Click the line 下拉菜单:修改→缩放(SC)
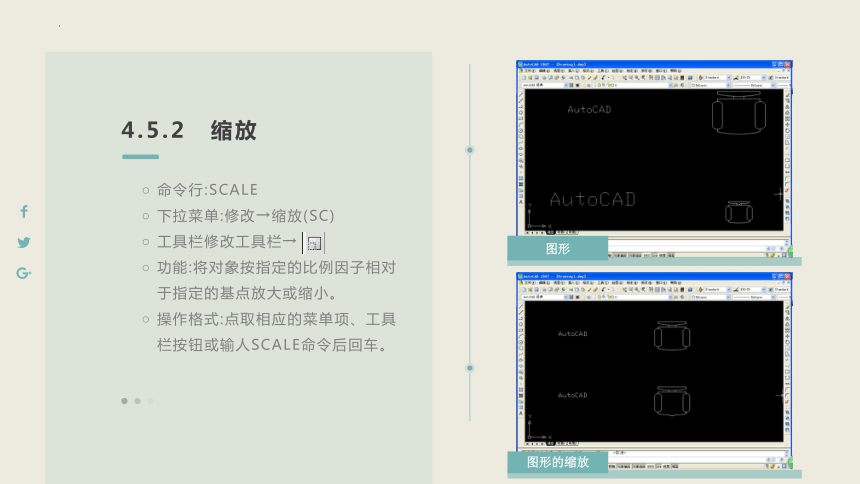This screenshot has width=860, height=484. click(246, 216)
